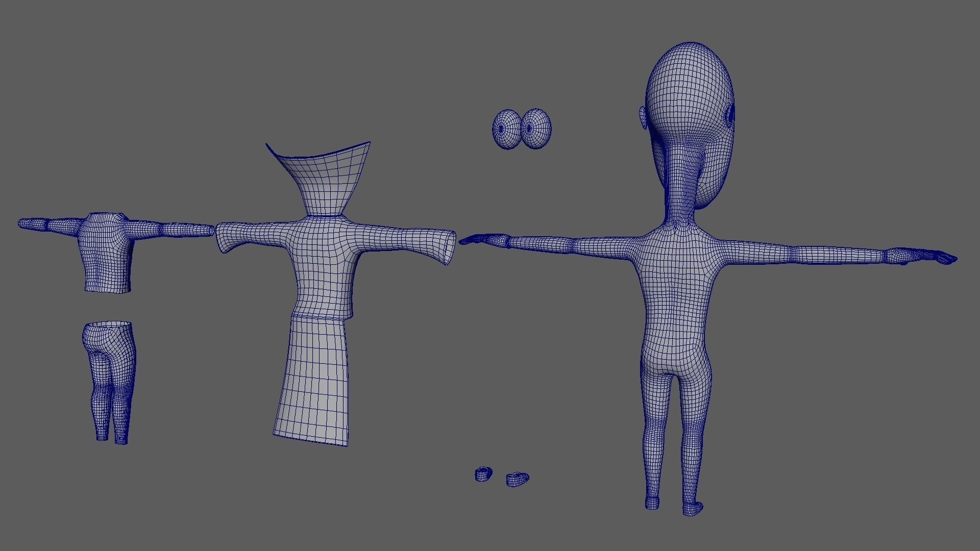Click the robe's flared collar

(x=324, y=179)
